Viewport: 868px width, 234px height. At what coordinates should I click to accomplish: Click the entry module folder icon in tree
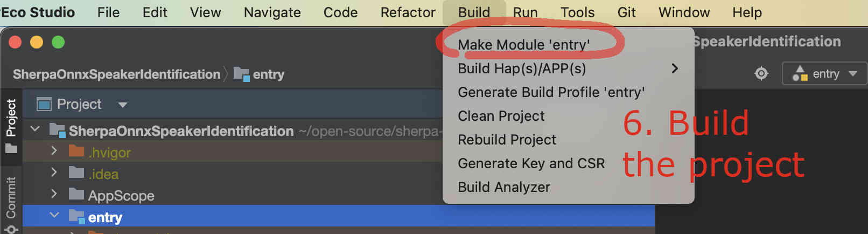(x=76, y=217)
